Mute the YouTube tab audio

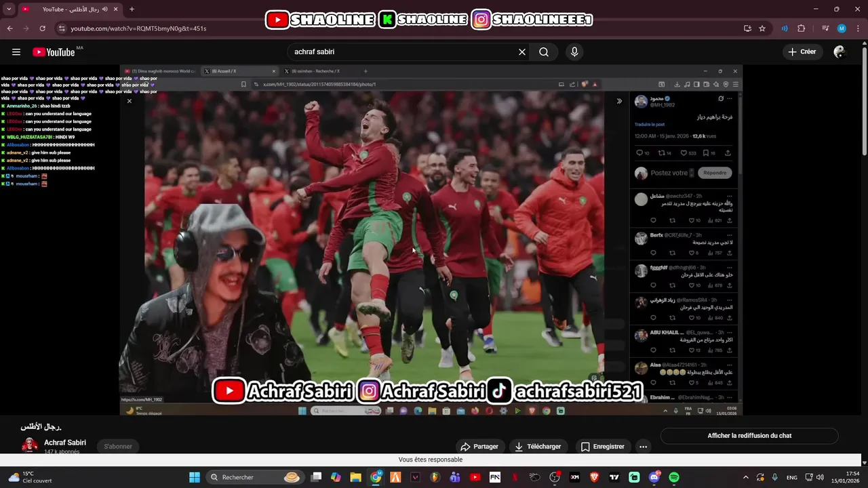click(x=105, y=9)
